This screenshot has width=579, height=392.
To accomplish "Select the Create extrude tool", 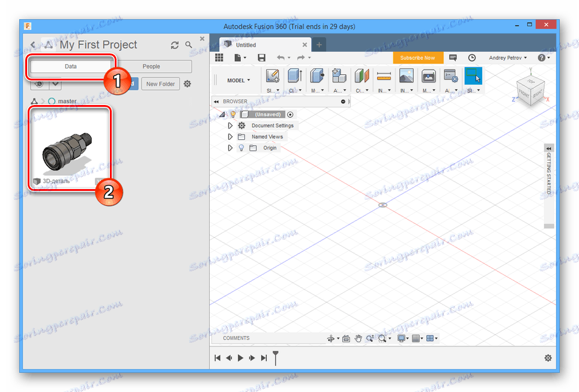I will tap(295, 76).
